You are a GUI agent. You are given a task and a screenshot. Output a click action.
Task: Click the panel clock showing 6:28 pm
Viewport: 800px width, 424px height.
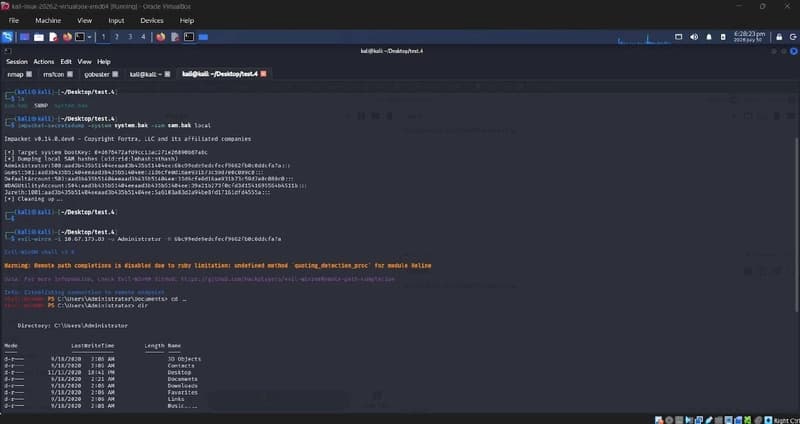[749, 36]
